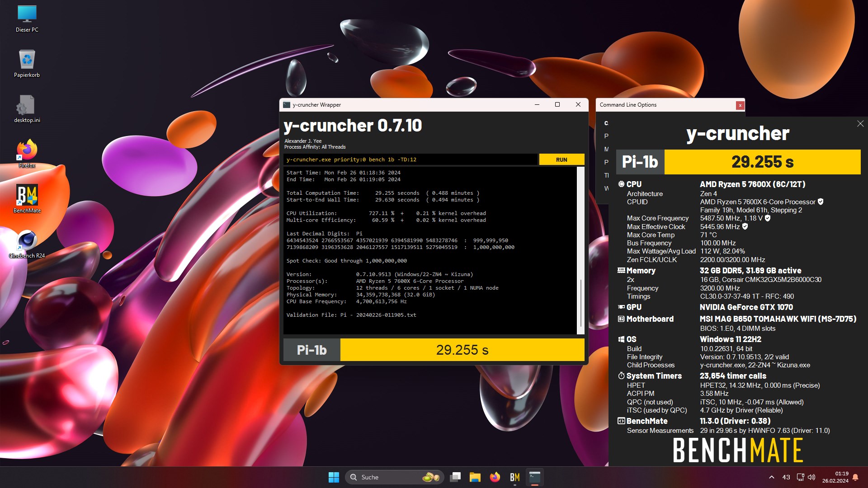Open the Windows Start menu
Image resolution: width=868 pixels, height=488 pixels.
[x=334, y=477]
